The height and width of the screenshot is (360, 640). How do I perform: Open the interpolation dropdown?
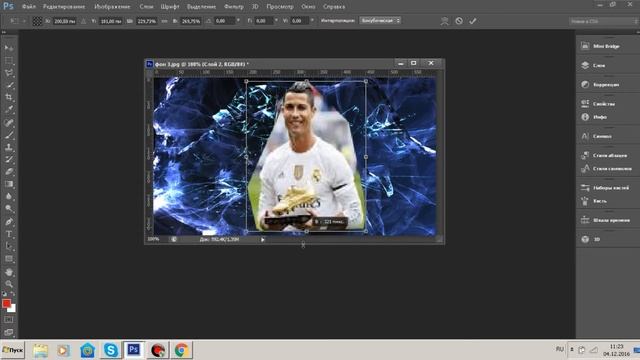380,20
